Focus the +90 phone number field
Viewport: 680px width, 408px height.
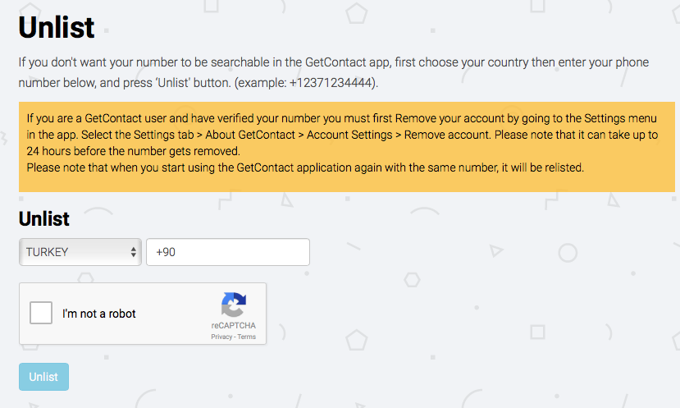(x=227, y=252)
